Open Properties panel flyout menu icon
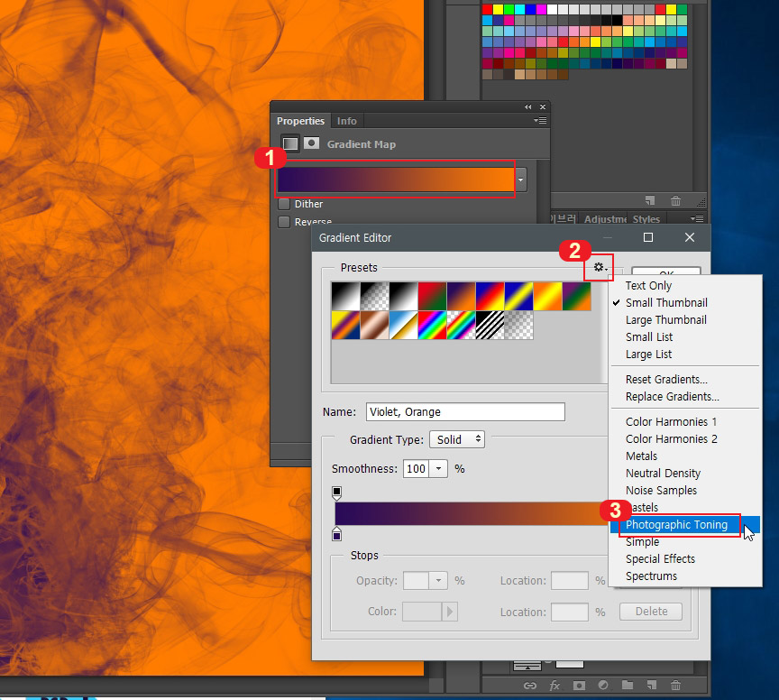This screenshot has width=779, height=700. pyautogui.click(x=540, y=120)
